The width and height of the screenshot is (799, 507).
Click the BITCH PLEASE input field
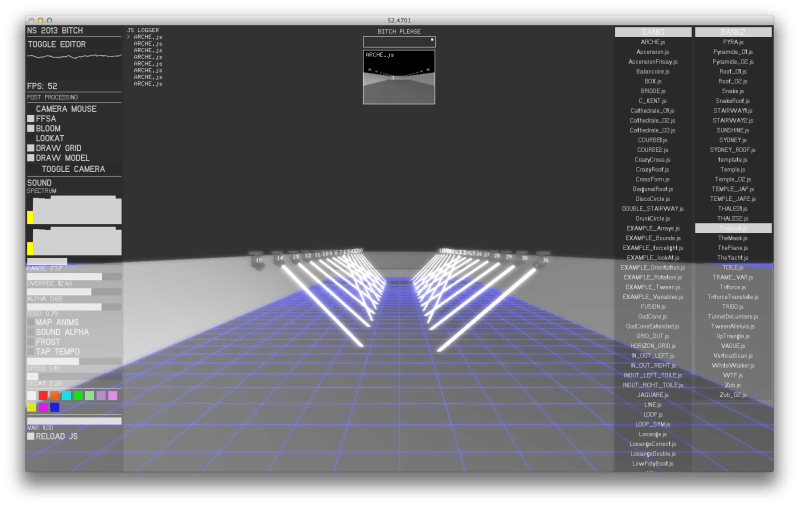pos(399,41)
